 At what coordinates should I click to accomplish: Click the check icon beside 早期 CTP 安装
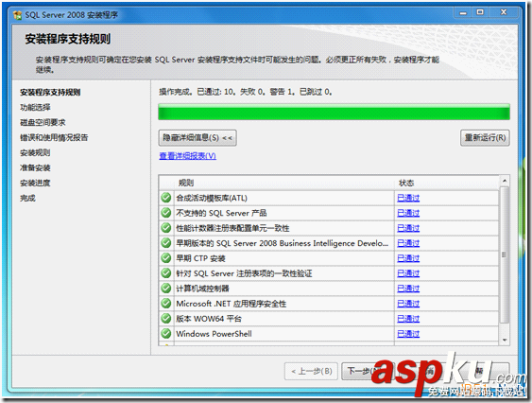pyautogui.click(x=166, y=258)
